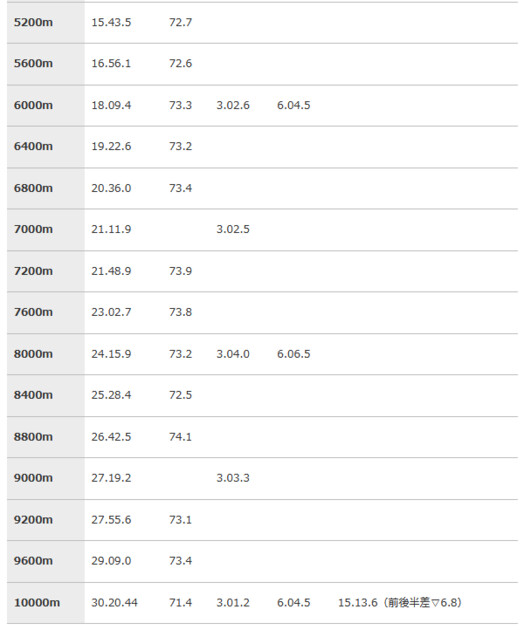The image size is (524, 630).
Task: Select the 5200m row header
Action: pyautogui.click(x=45, y=22)
